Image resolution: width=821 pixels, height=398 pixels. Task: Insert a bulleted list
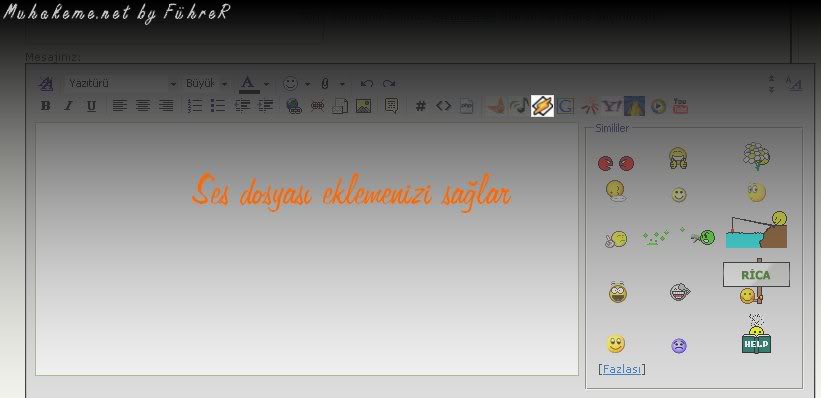(218, 106)
